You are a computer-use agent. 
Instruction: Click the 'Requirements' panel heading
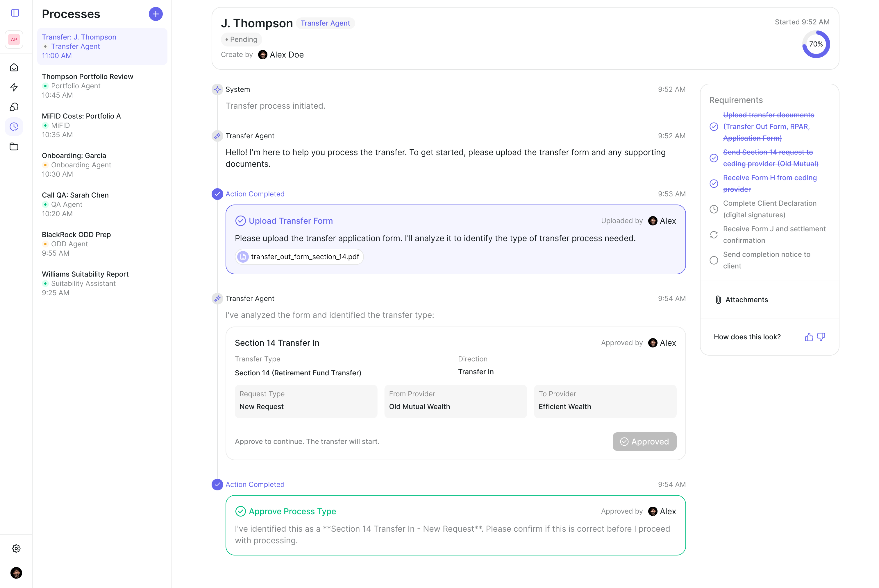(735, 100)
